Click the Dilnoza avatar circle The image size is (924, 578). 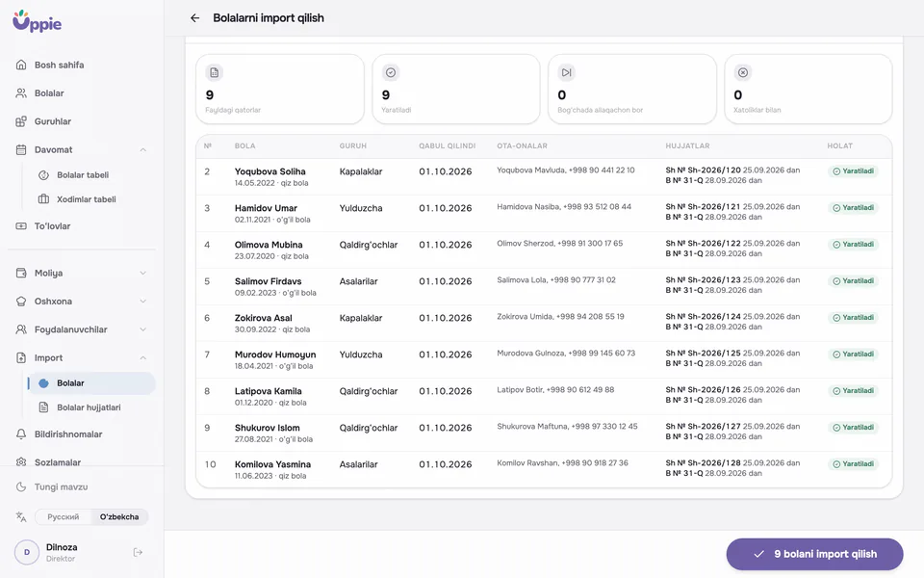[27, 553]
